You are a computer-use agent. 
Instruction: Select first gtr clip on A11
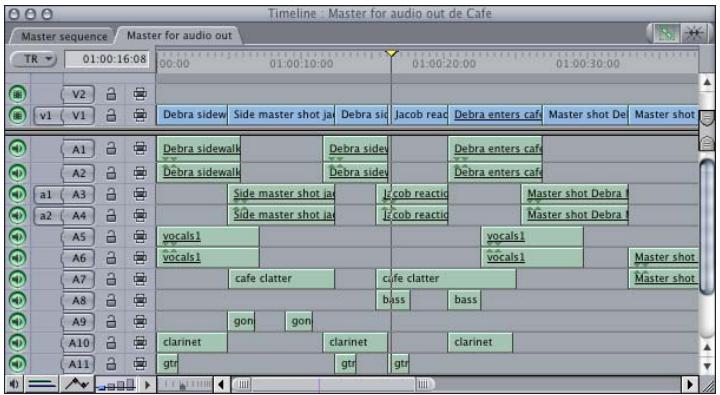(x=167, y=364)
